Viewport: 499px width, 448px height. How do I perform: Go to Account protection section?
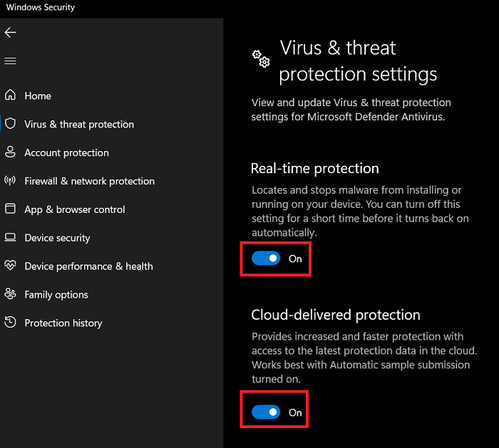click(x=66, y=152)
